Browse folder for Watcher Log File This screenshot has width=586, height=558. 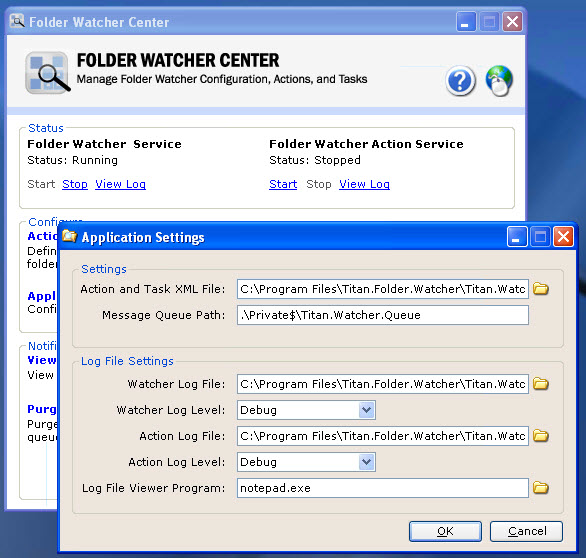click(x=540, y=383)
